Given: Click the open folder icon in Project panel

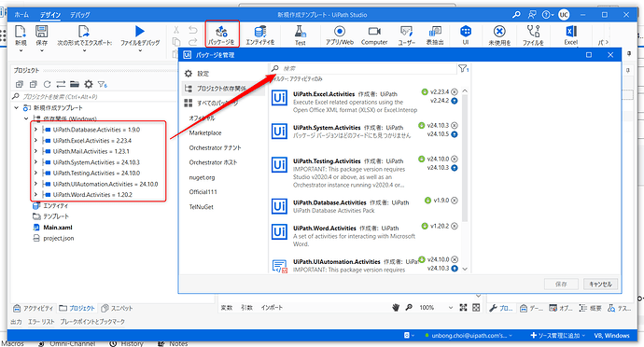Looking at the screenshot, I should (x=75, y=84).
